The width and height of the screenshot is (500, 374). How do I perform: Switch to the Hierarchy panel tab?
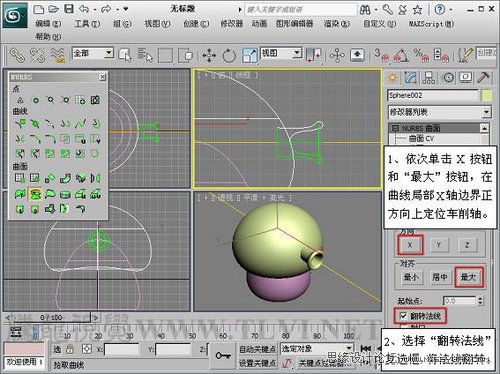[429, 78]
